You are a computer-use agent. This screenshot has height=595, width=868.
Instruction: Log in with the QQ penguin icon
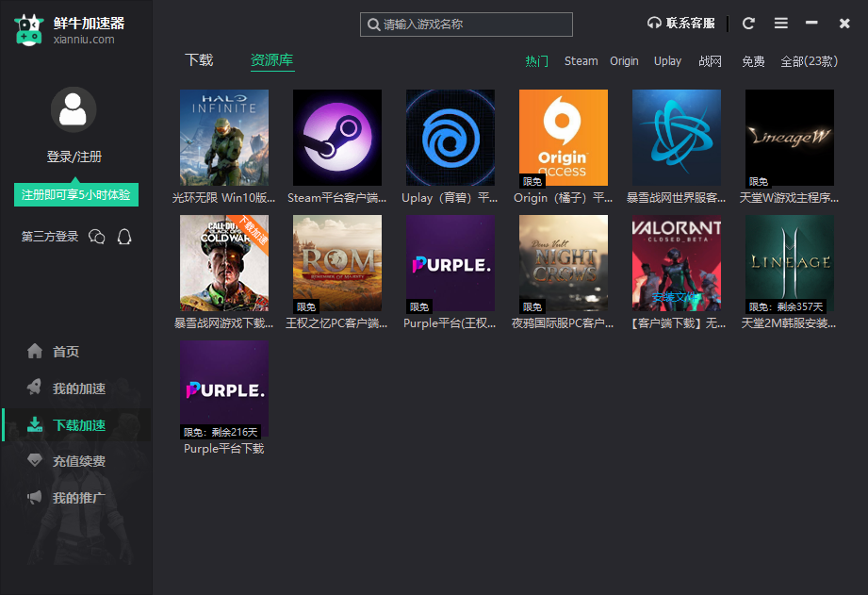(x=125, y=237)
